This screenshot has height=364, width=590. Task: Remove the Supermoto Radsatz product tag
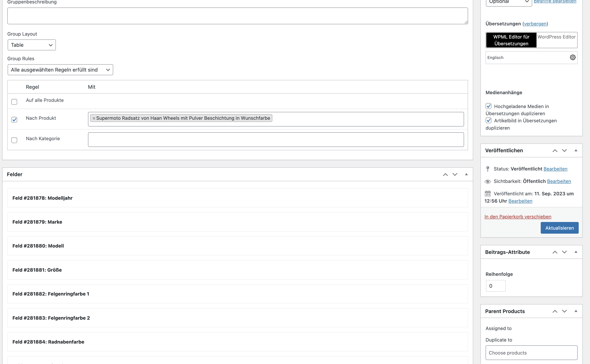point(94,118)
